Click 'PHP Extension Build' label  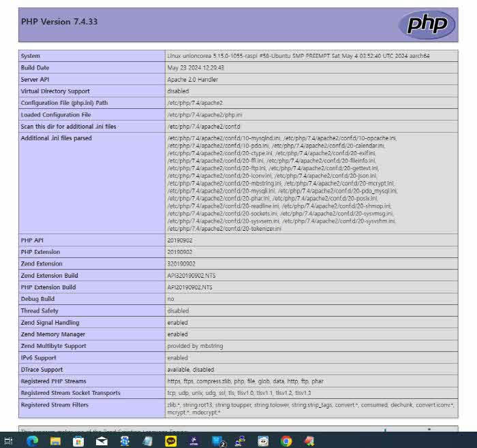coord(48,287)
